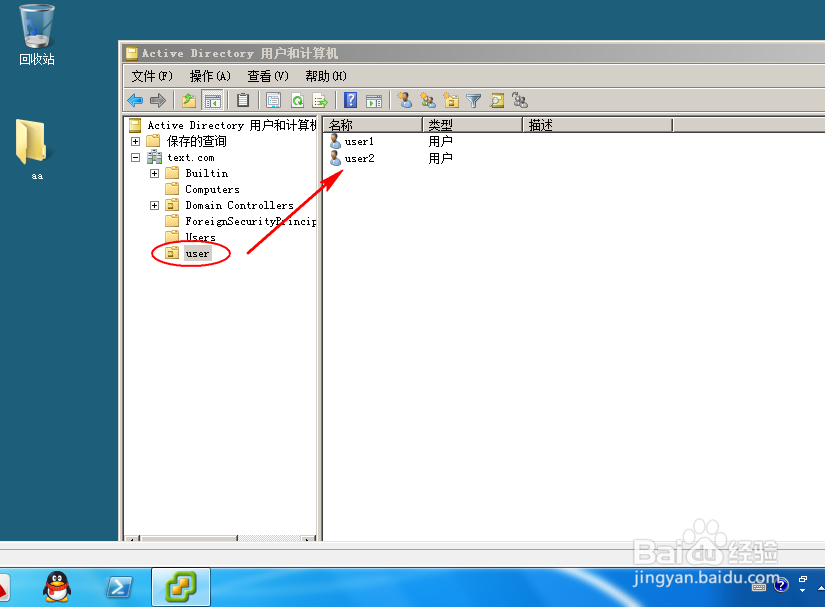Image resolution: width=825 pixels, height=607 pixels.
Task: Click the user2 account icon
Action: [x=335, y=158]
